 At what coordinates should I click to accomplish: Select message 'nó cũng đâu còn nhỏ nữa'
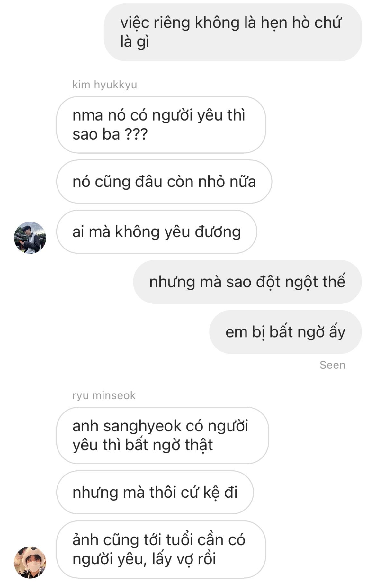click(164, 182)
